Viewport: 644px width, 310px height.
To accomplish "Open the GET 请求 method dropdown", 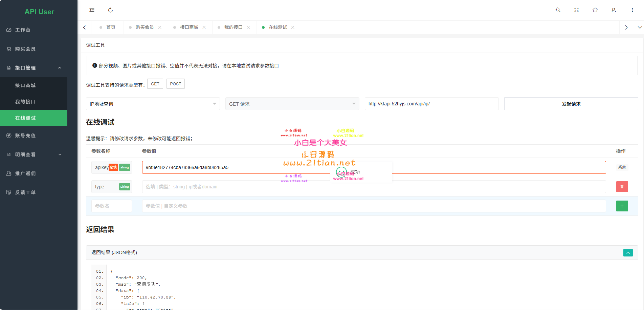I will click(x=292, y=104).
